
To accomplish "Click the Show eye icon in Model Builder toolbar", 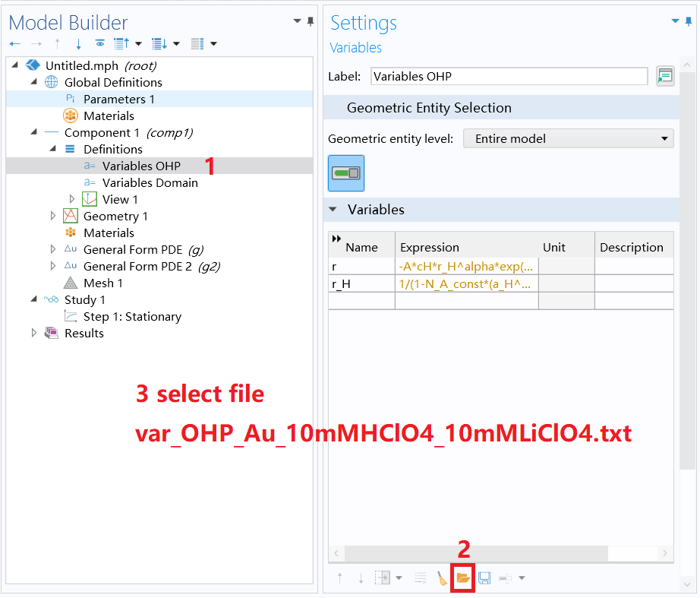I will click(100, 43).
